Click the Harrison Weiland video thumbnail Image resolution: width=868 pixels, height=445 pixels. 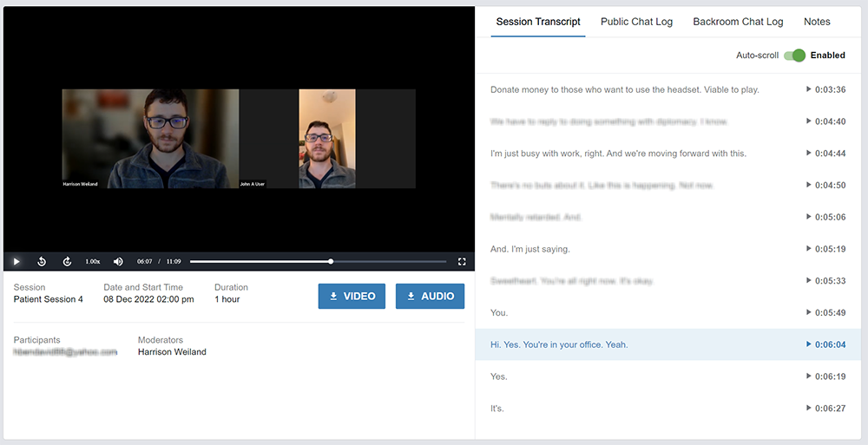(150, 139)
